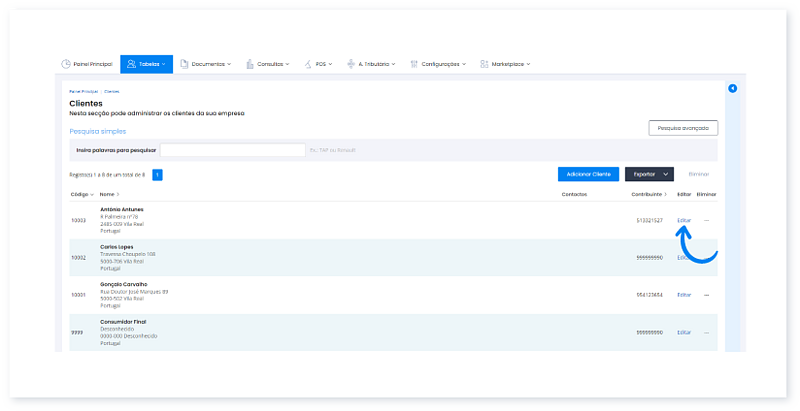Viewport: 800px width, 411px height.
Task: Click the search words input field
Action: 232,150
